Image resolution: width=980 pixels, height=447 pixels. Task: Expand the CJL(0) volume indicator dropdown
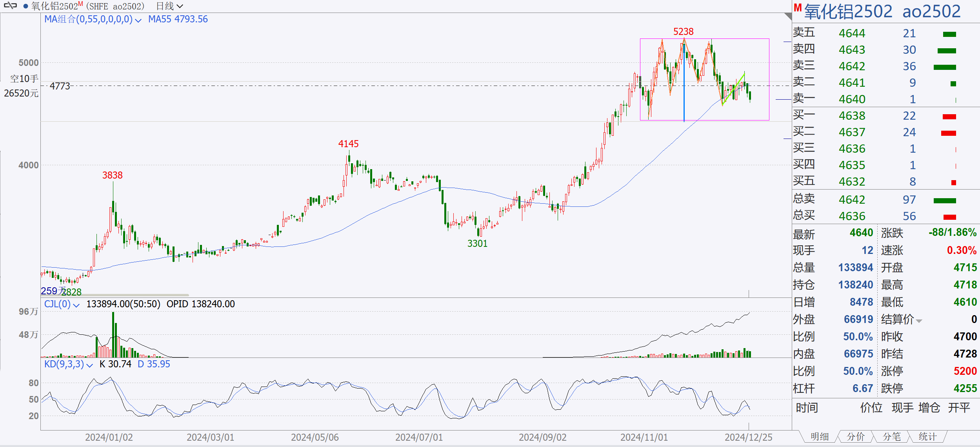[76, 305]
